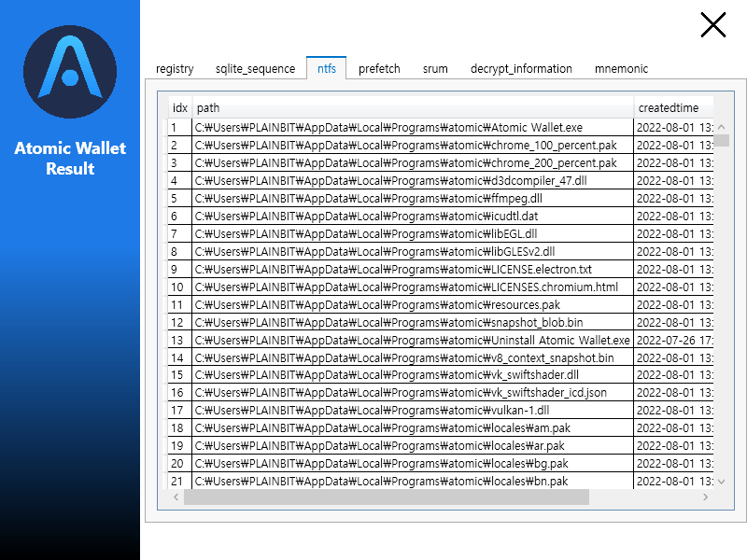The height and width of the screenshot is (560, 747).
Task: Click the 2022-07-26 createdtime cell
Action: (x=673, y=340)
